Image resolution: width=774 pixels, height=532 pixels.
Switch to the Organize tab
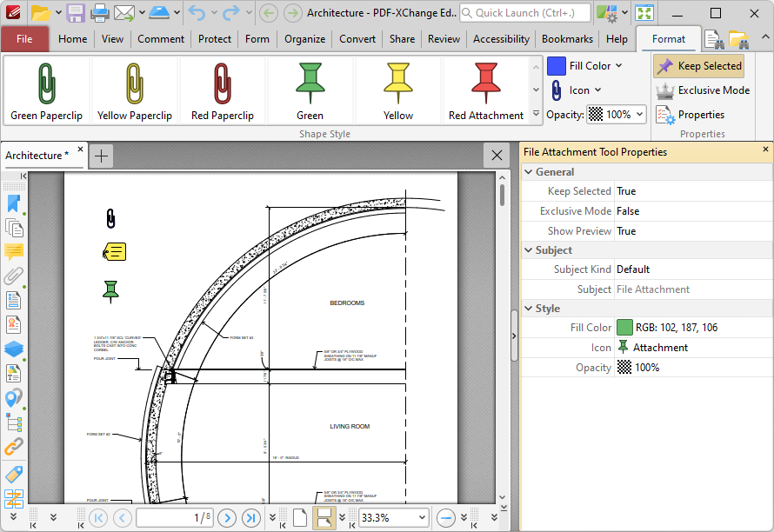[x=304, y=39]
